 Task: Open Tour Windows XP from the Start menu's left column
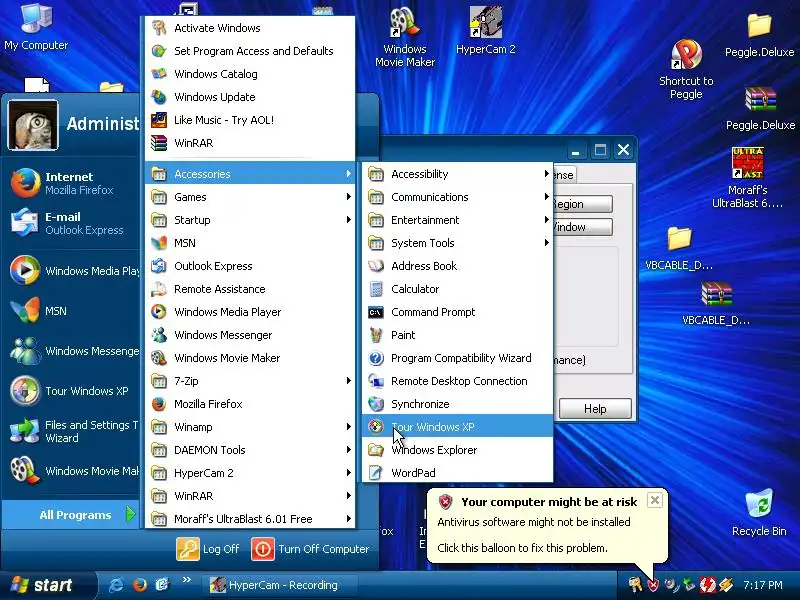[71, 391]
